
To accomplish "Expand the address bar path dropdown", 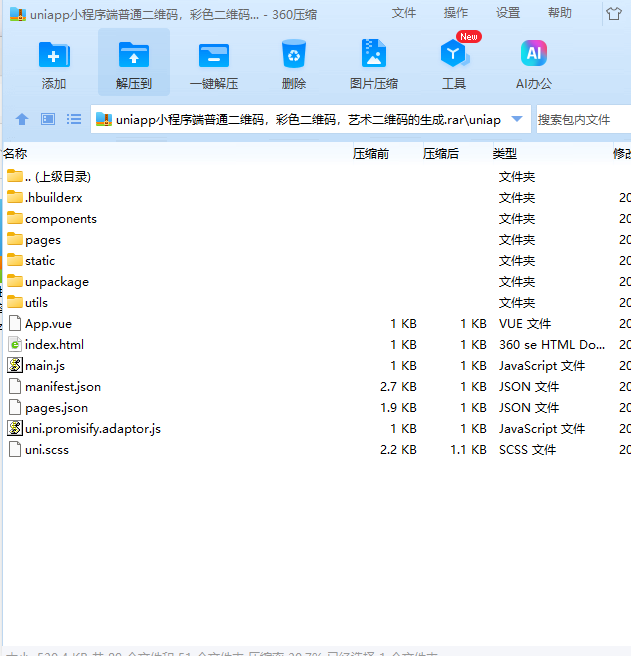I will (517, 119).
